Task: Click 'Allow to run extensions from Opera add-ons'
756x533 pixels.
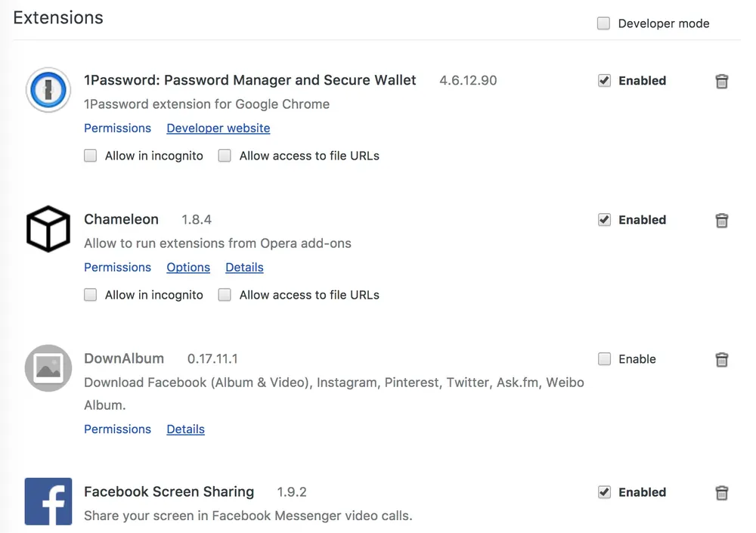Action: pos(218,243)
